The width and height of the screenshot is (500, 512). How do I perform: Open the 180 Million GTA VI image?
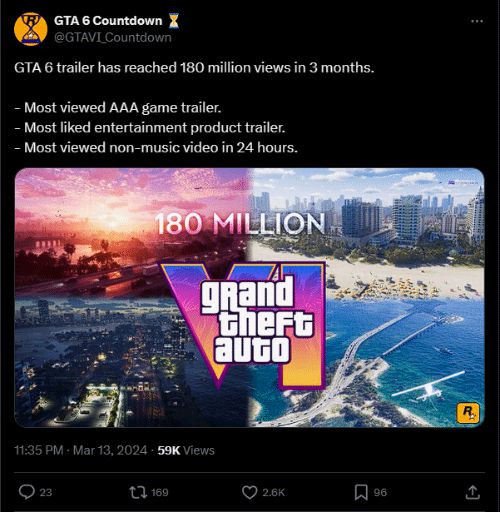(x=249, y=297)
